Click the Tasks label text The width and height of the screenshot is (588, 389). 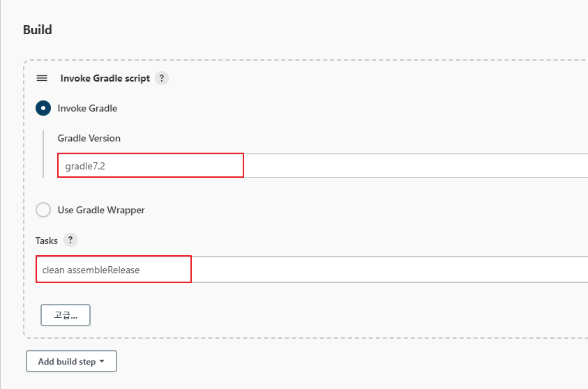pyautogui.click(x=47, y=241)
